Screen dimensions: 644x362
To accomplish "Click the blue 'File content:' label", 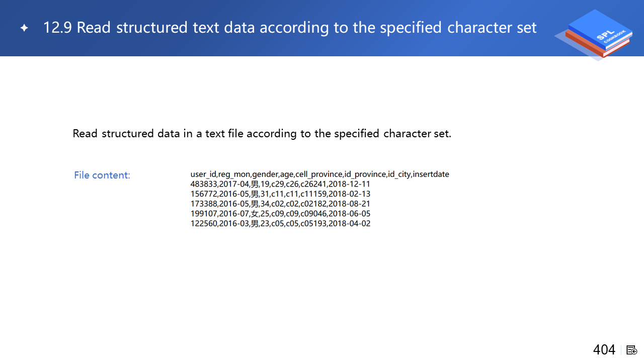I will tap(102, 175).
